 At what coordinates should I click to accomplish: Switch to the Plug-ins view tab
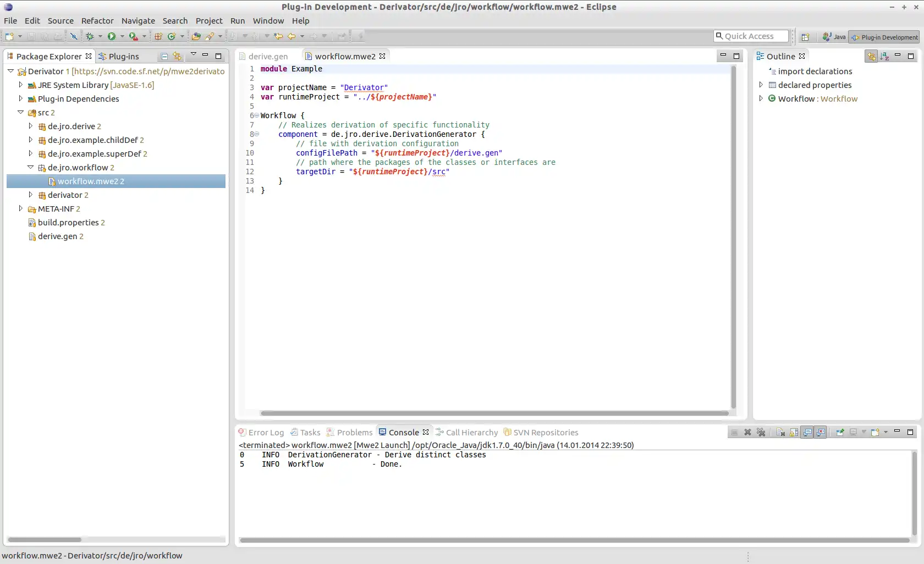pos(119,56)
